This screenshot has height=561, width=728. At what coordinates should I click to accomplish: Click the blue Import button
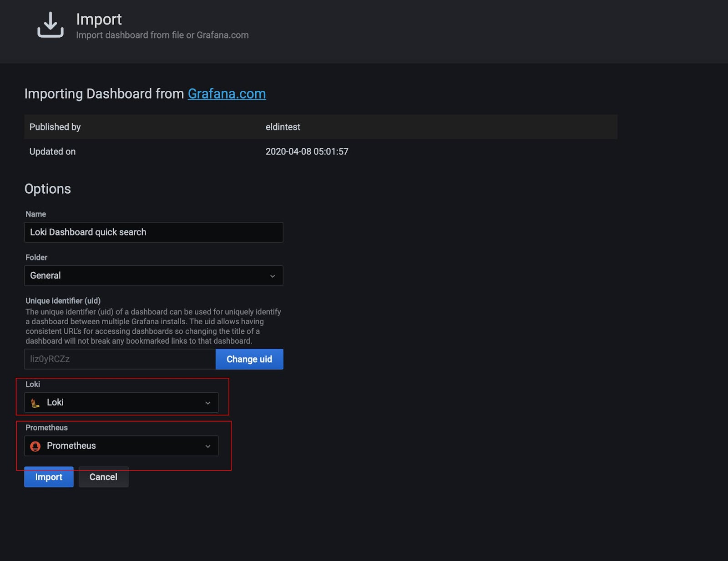[x=49, y=477]
